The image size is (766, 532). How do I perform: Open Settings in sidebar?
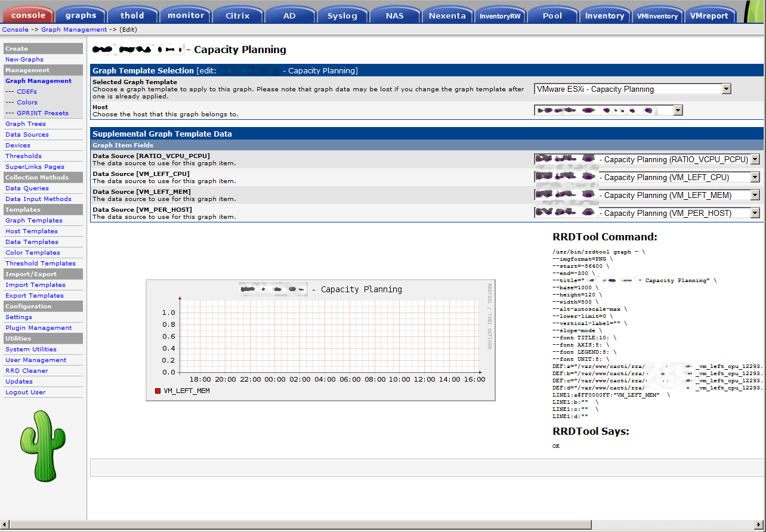(18, 317)
